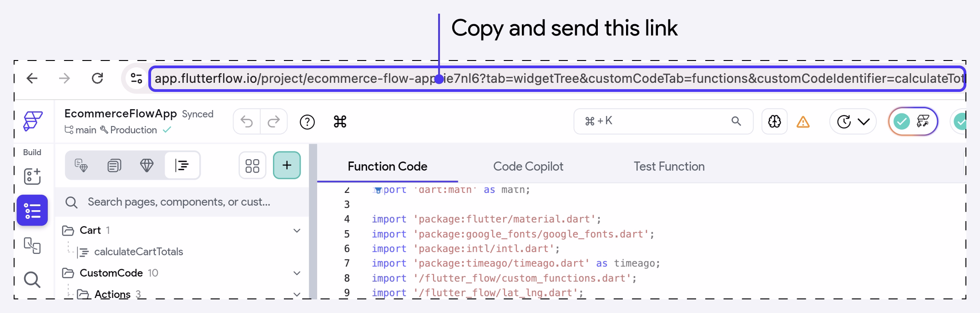
Task: Focus the ⌘+K search field
Action: click(663, 121)
